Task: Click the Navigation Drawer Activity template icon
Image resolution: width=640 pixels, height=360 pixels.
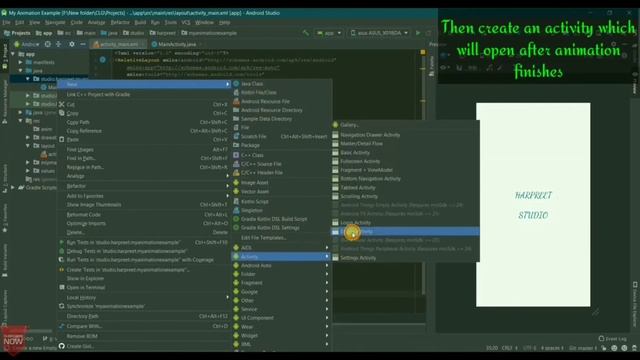Action: tap(335, 135)
